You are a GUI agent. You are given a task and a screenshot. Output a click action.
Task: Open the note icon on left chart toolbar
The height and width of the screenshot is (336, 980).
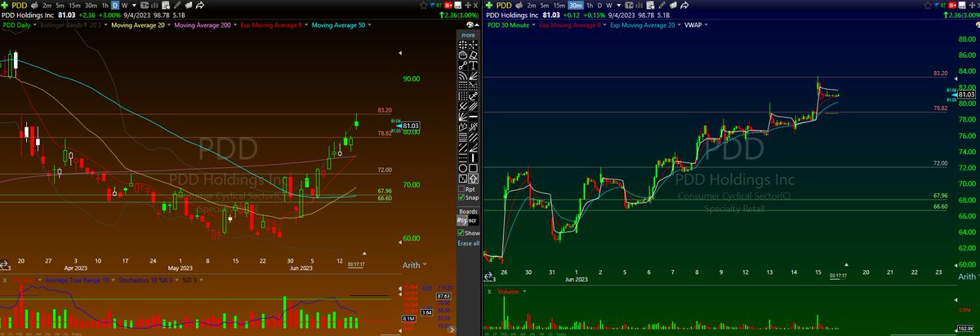click(189, 6)
